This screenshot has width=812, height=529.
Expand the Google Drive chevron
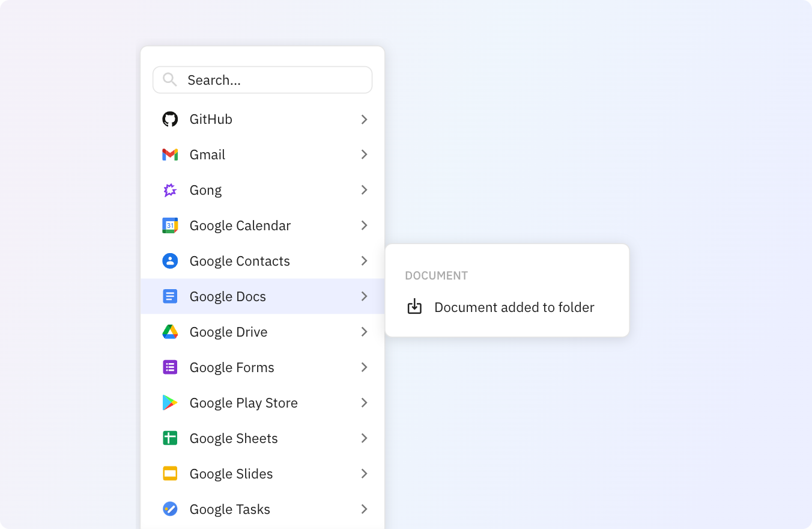coord(364,332)
